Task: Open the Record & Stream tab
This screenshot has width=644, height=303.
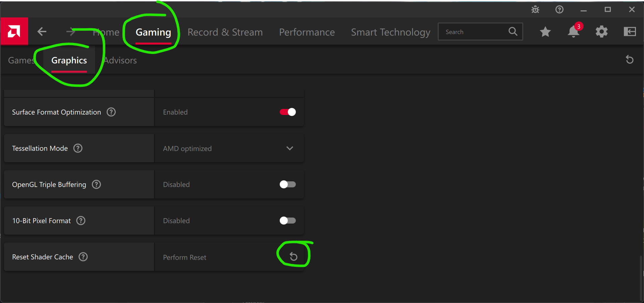Action: point(225,32)
